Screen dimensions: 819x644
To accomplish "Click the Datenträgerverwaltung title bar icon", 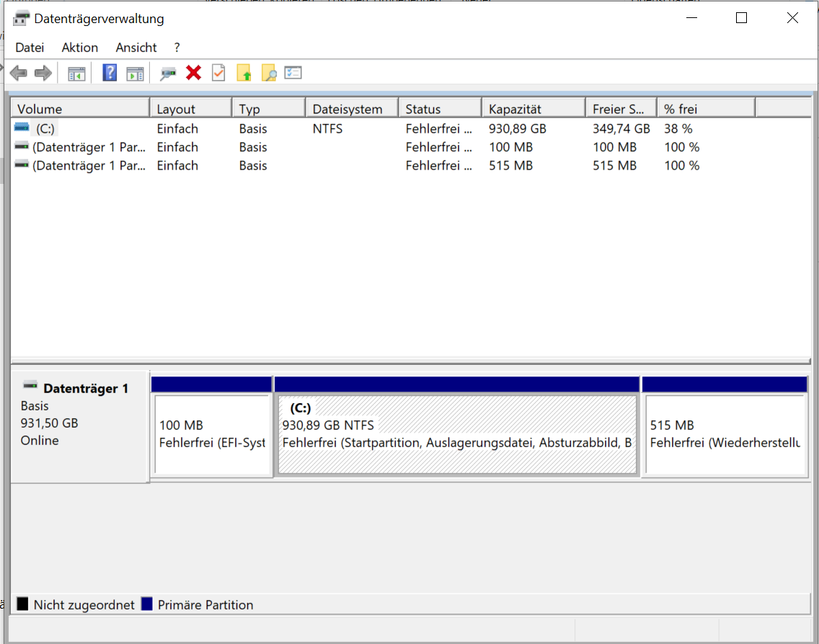I will [x=22, y=18].
